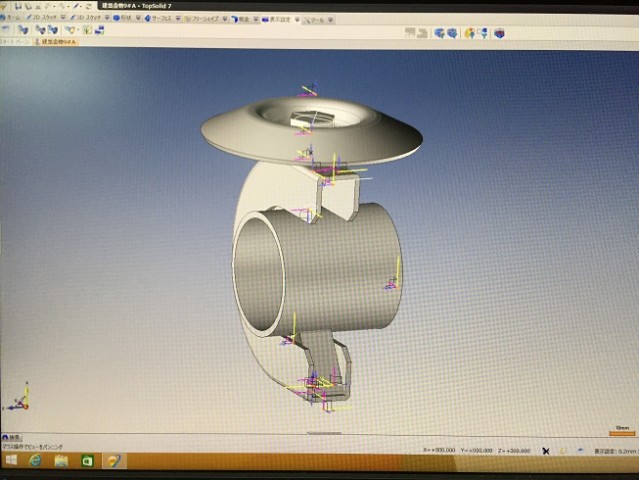Viewport: 639px width, 480px height.
Task: Click the TopSolid taskbar icon
Action: point(114,461)
